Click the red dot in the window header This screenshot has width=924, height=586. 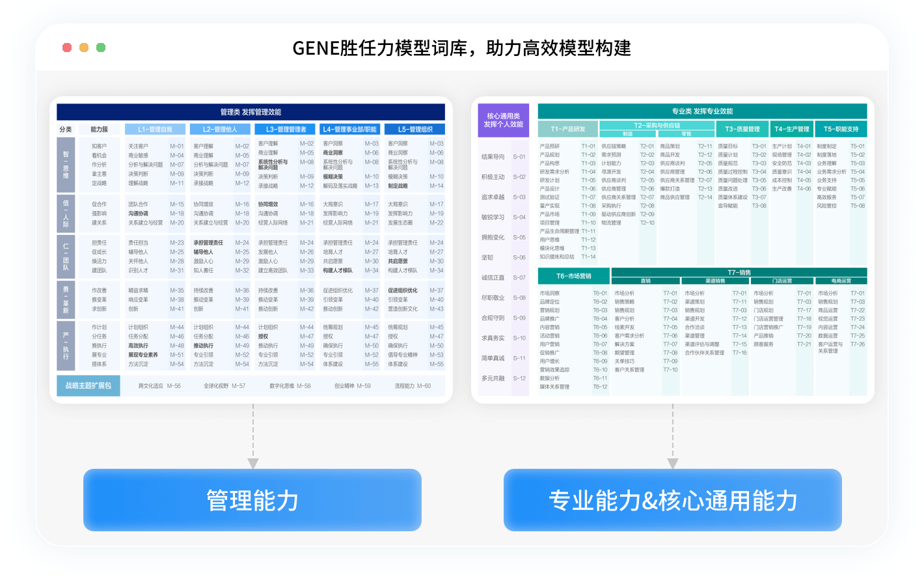(x=67, y=48)
